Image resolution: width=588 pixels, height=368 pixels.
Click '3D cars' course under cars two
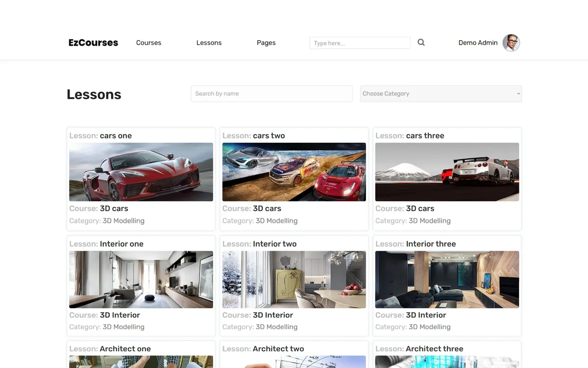tap(267, 209)
